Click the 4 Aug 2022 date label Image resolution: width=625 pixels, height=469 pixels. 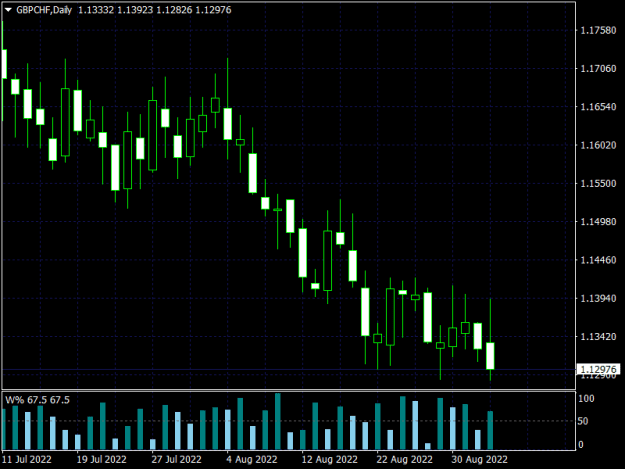point(252,459)
